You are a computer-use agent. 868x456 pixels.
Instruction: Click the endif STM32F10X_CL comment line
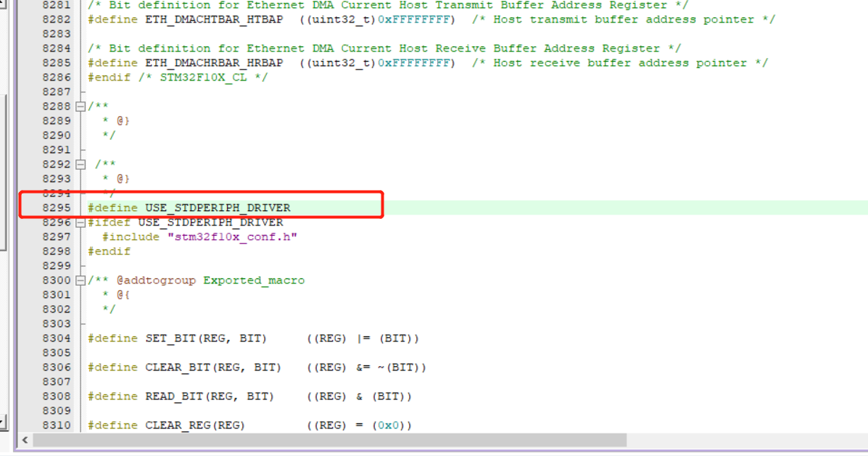[x=160, y=77]
